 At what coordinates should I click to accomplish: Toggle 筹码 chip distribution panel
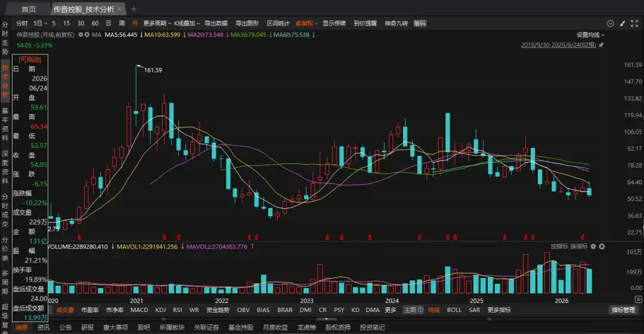[x=420, y=23]
